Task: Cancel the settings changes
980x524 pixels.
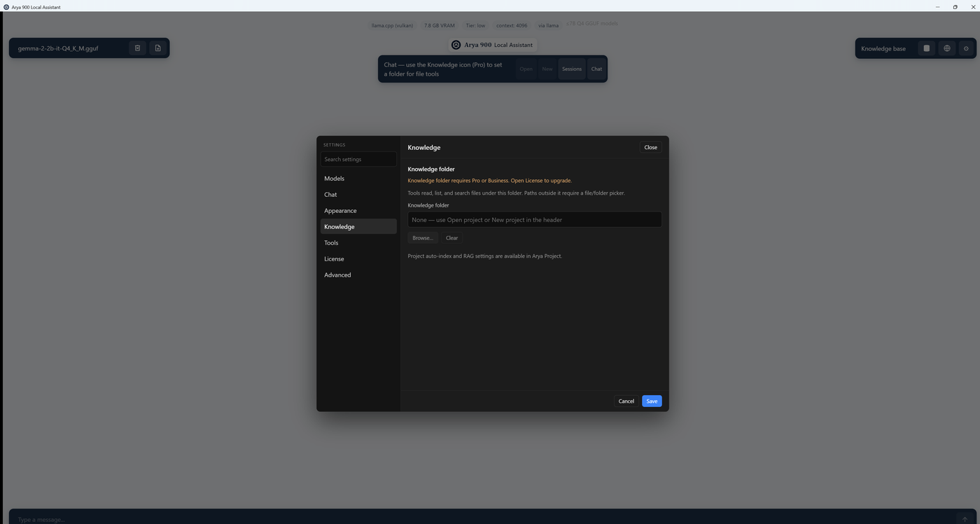Action: 626,401
